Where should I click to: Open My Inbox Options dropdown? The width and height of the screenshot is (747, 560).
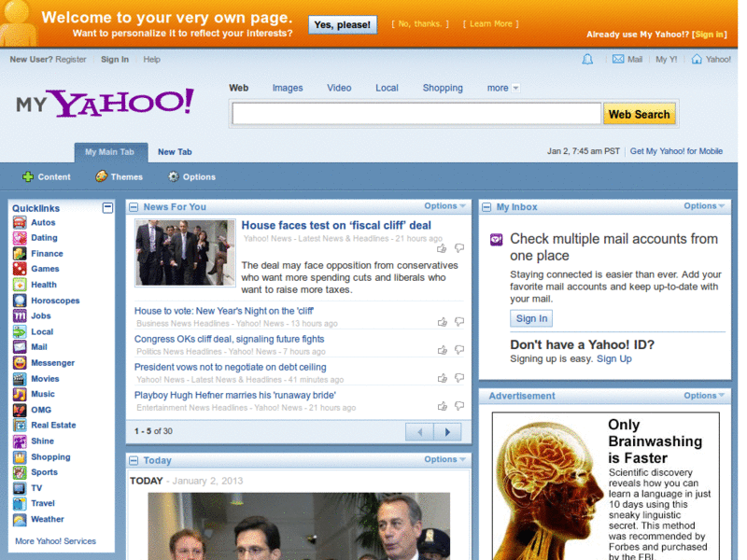(x=704, y=205)
